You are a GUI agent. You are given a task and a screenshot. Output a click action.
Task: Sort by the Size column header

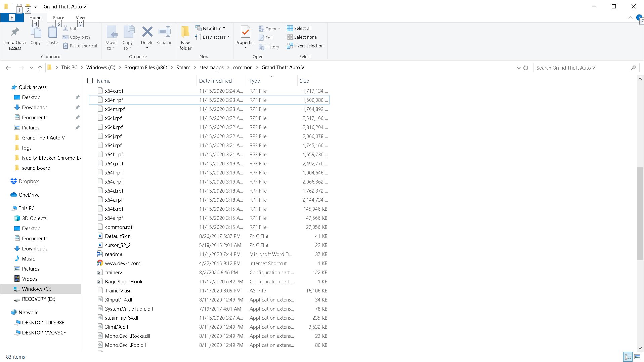(x=314, y=81)
